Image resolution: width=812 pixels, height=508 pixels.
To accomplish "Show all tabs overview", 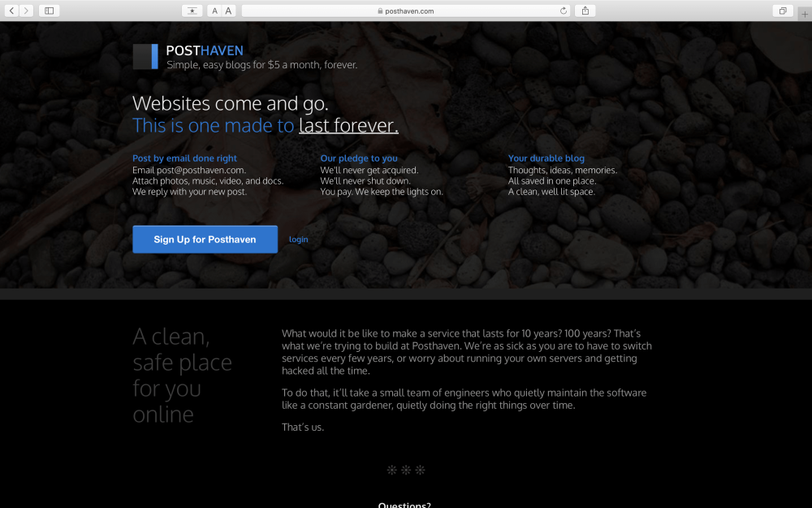I will point(783,11).
